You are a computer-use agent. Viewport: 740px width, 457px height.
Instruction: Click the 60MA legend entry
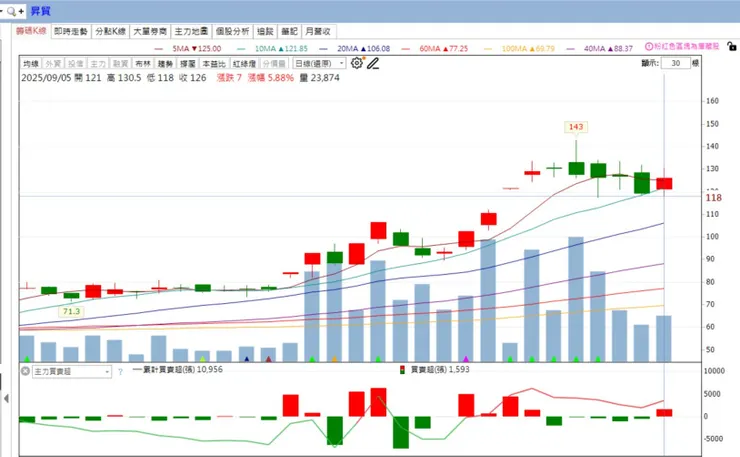click(435, 48)
